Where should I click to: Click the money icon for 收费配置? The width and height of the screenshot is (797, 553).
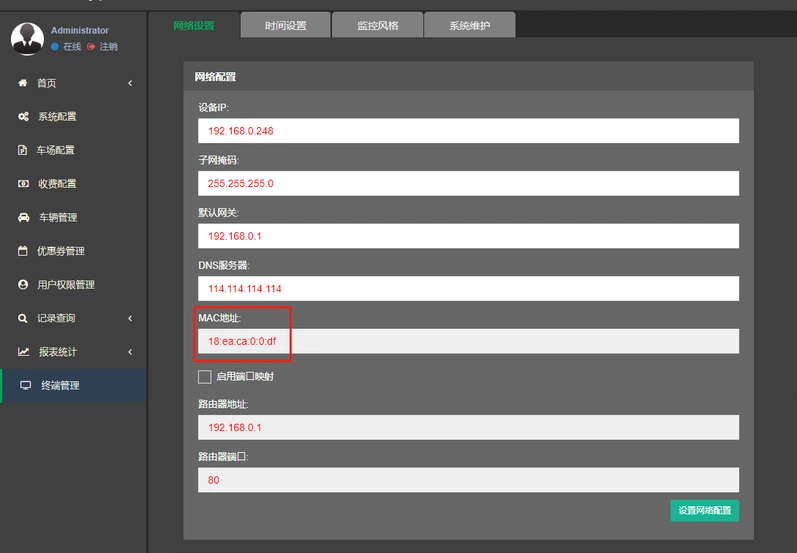[x=23, y=183]
